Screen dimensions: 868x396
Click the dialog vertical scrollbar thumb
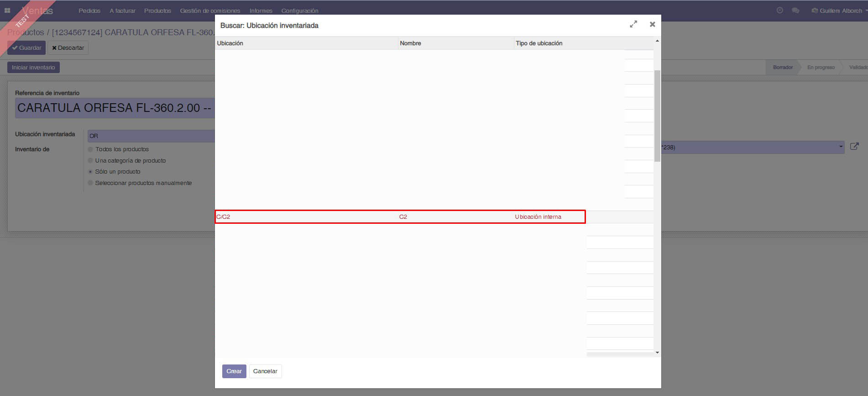click(x=657, y=116)
